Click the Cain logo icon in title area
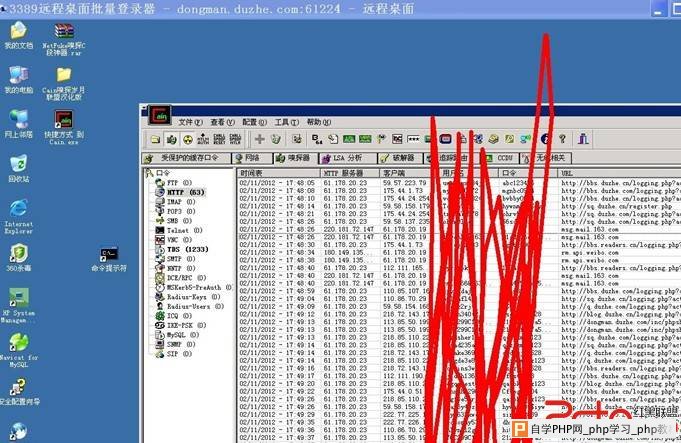This screenshot has width=681, height=443. [160, 115]
